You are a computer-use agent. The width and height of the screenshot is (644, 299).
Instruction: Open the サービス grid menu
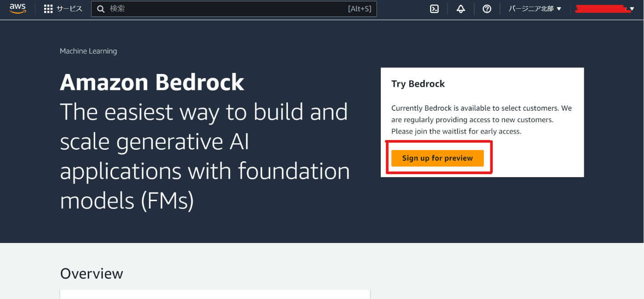tap(63, 9)
